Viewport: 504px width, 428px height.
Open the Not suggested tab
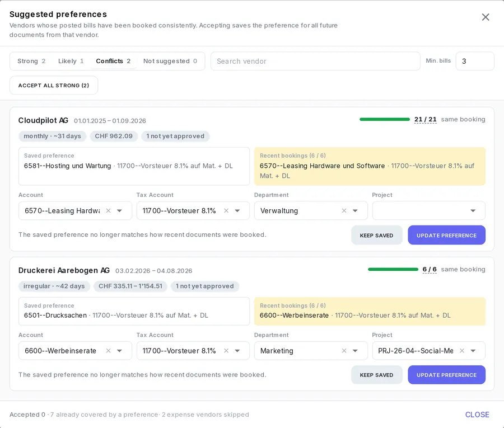[x=170, y=61]
